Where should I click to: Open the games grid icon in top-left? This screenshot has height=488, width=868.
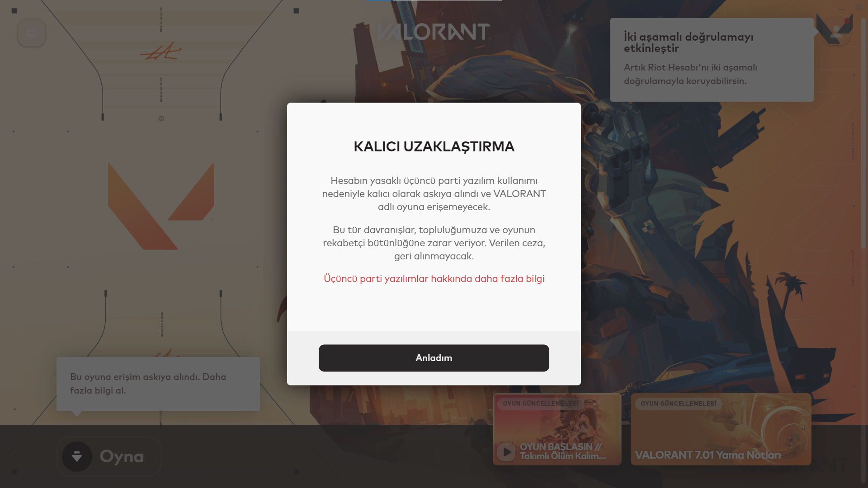click(x=32, y=33)
